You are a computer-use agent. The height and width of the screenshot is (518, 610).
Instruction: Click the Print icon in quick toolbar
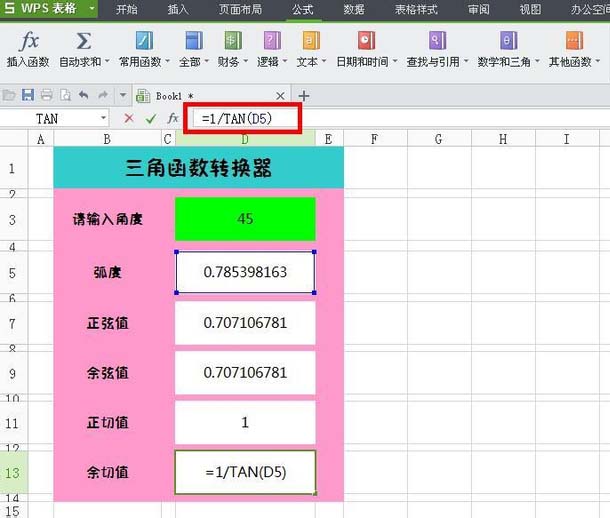(46, 95)
